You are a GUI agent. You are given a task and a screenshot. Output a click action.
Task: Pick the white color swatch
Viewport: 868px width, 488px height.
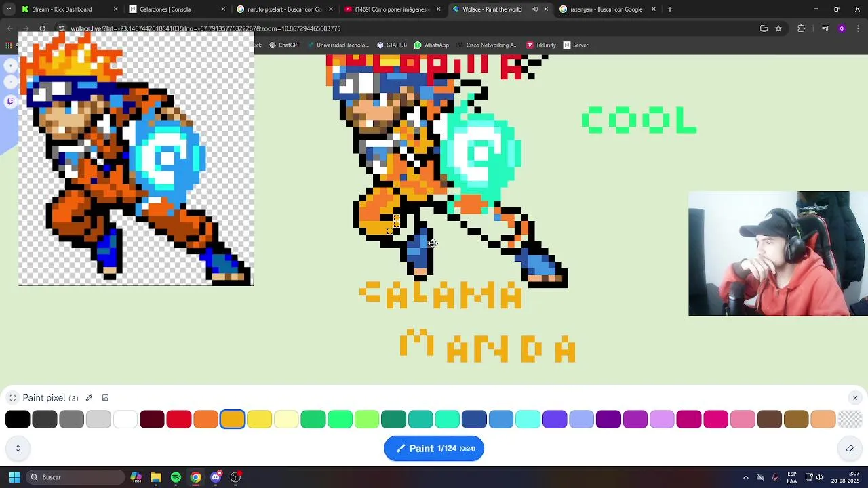125,420
